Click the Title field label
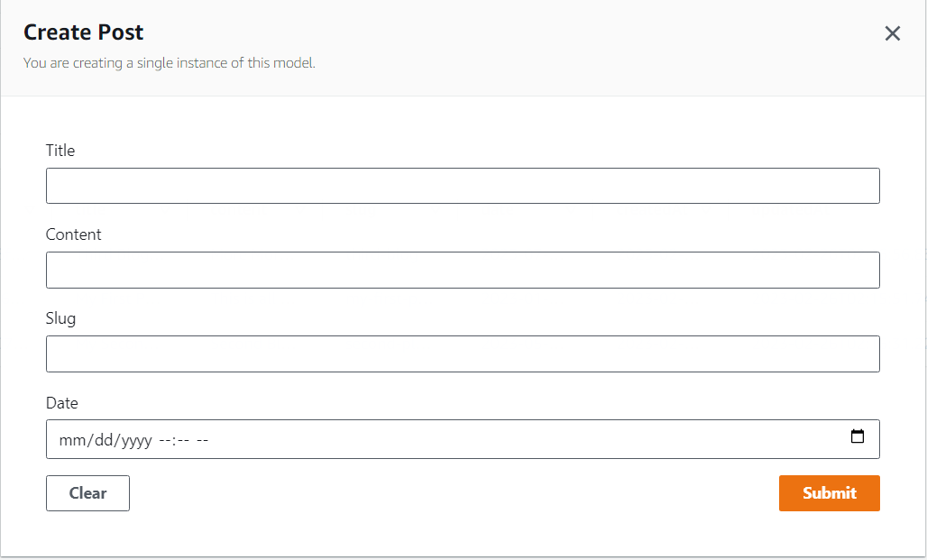 point(60,151)
